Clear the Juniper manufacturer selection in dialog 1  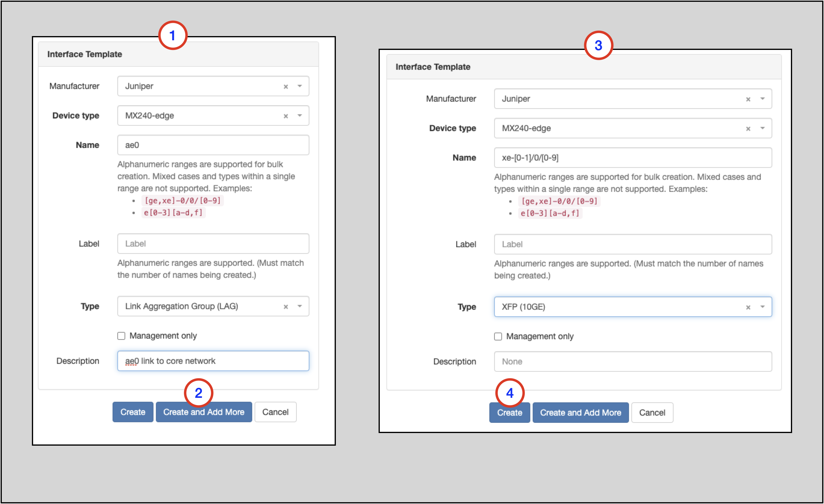(286, 86)
